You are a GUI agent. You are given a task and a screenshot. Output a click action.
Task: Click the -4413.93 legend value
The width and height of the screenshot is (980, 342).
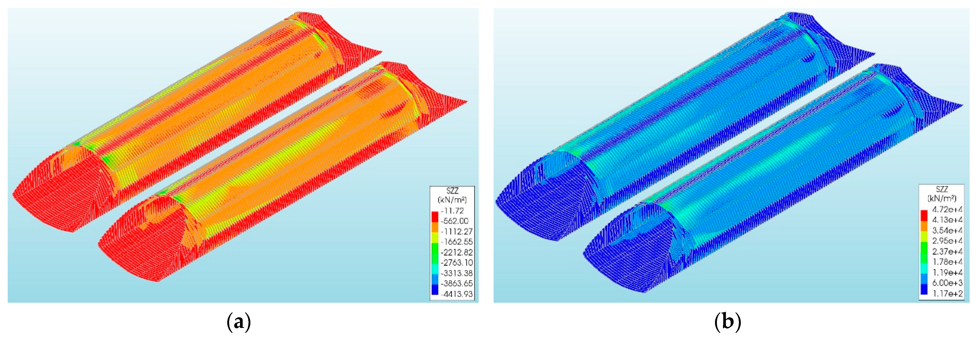pos(457,294)
